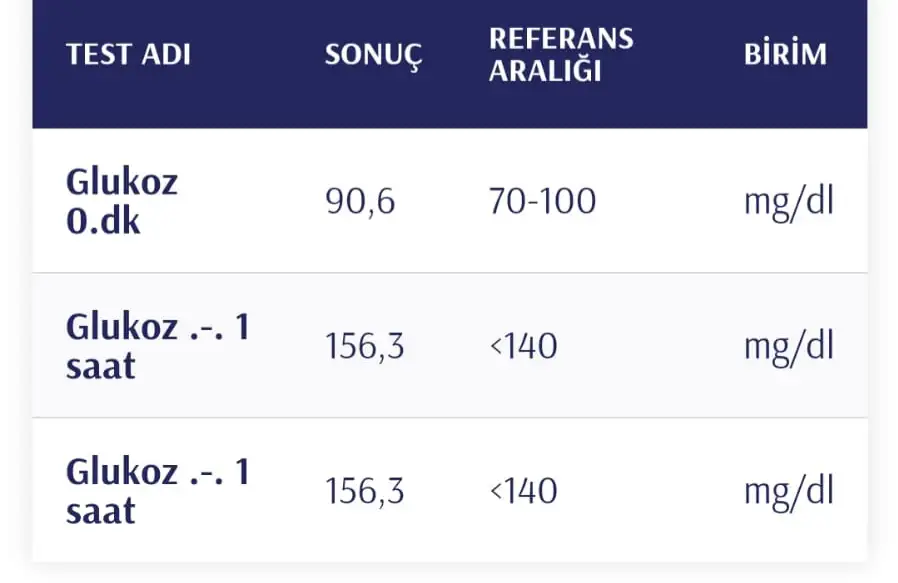The width and height of the screenshot is (898, 583).
Task: Select the BİRİM column header
Action: [x=786, y=54]
